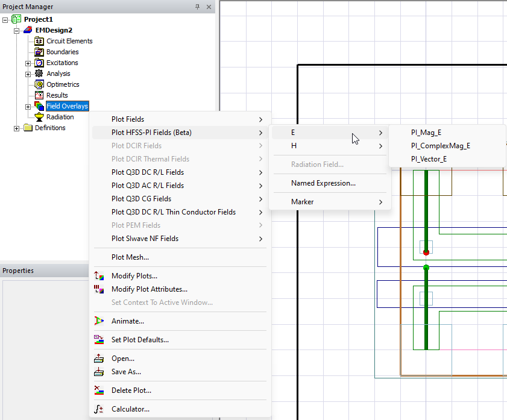
Task: Click the Calculator icon
Action: (x=99, y=409)
